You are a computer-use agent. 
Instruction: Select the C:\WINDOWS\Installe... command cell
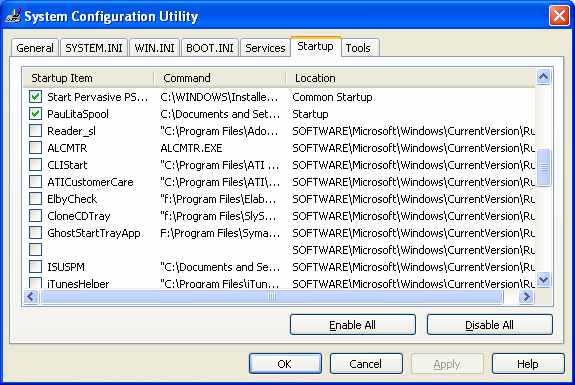pos(219,97)
